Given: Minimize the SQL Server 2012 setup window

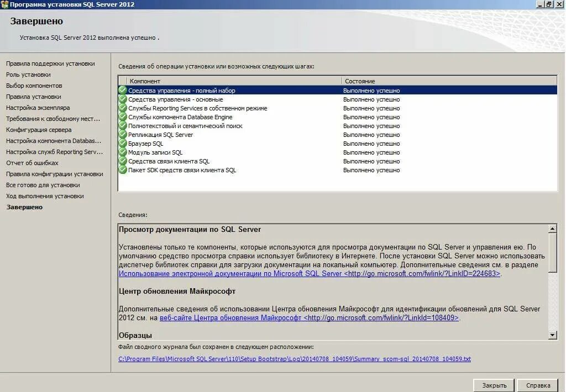Looking at the screenshot, I should (540, 4).
